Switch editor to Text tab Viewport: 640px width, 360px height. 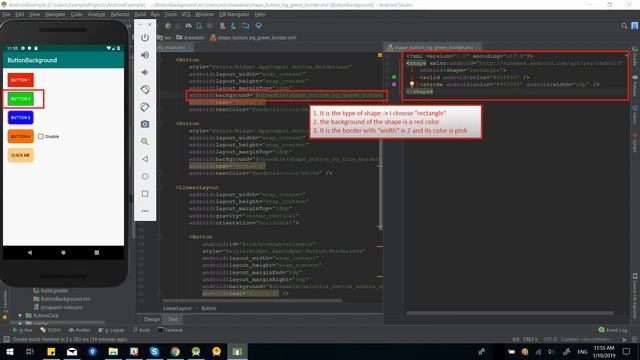(x=173, y=319)
